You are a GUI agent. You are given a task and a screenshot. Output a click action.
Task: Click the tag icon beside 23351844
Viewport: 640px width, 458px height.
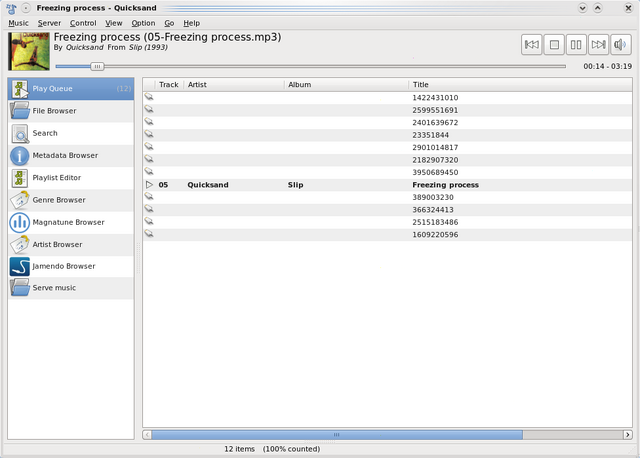tap(149, 134)
